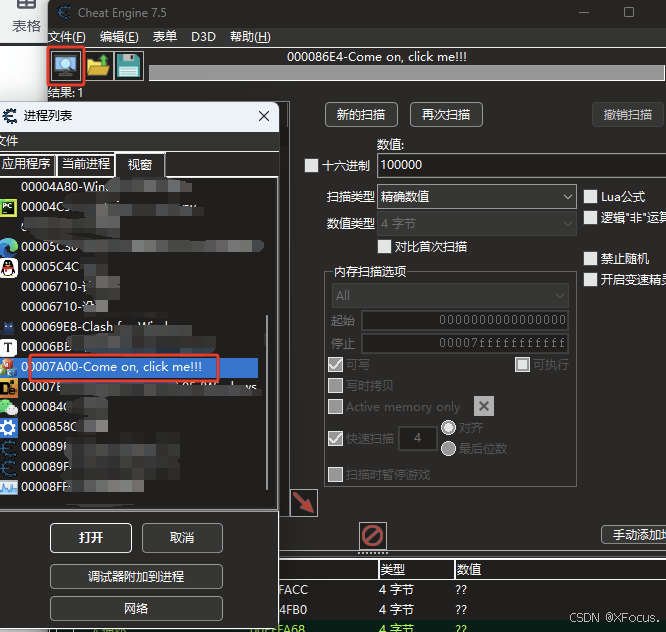Click the 手动添加 address button
The height and width of the screenshot is (632, 666).
pyautogui.click(x=633, y=535)
